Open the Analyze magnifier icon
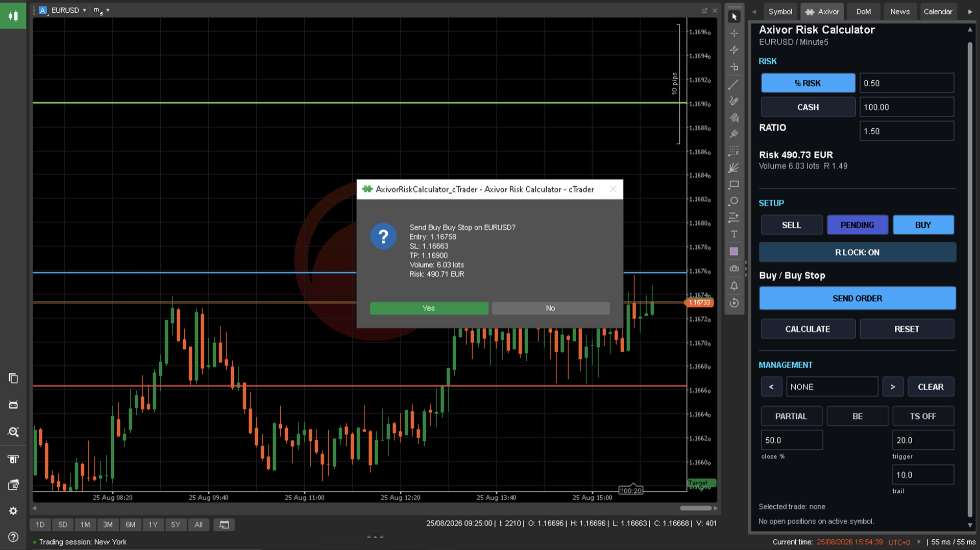This screenshot has height=550, width=980. (x=13, y=432)
